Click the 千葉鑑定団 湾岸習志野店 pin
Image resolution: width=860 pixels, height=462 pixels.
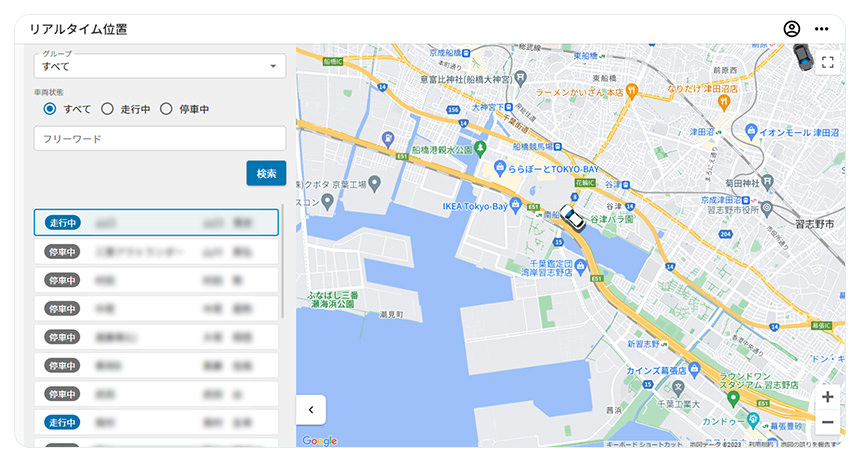coord(580,267)
